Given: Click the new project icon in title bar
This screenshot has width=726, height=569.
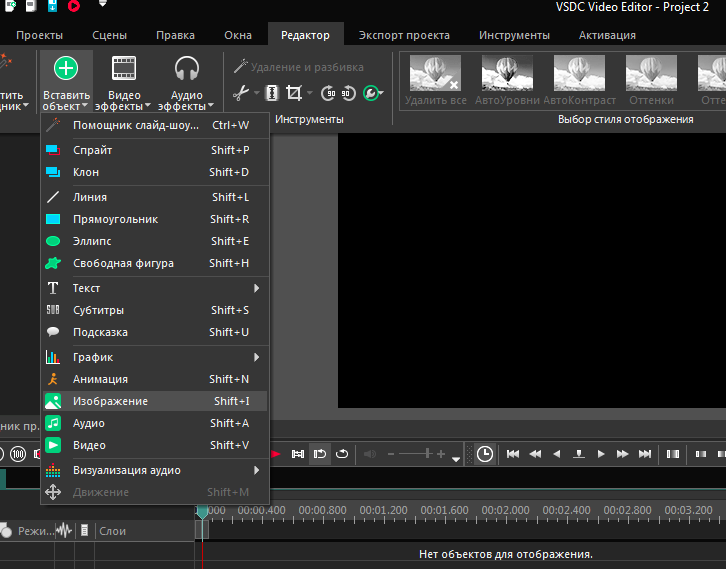Looking at the screenshot, I should pyautogui.click(x=10, y=6).
